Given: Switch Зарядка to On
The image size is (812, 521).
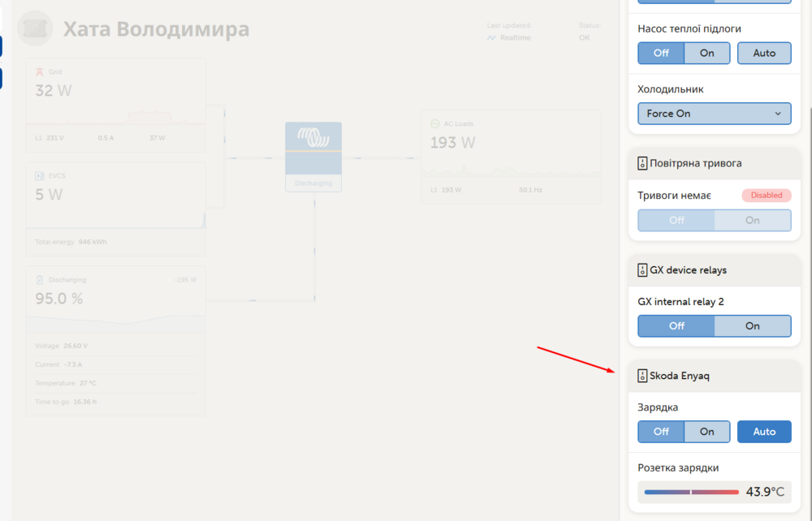Looking at the screenshot, I should pos(707,432).
